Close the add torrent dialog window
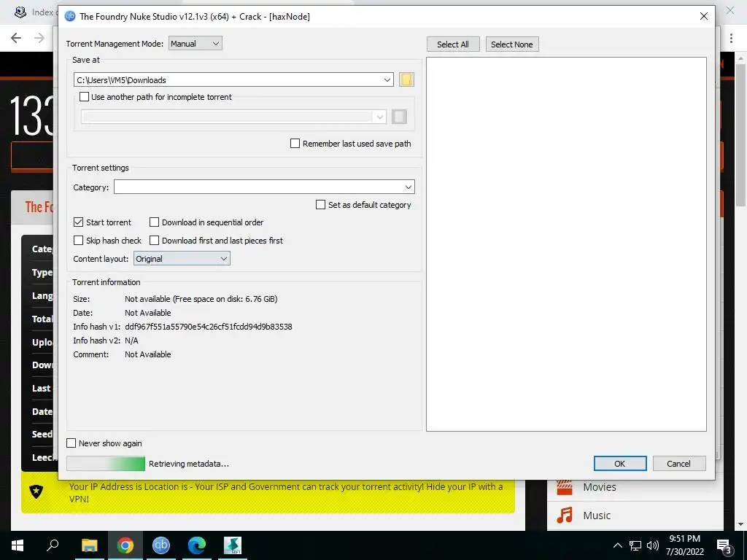747x560 pixels. click(704, 16)
